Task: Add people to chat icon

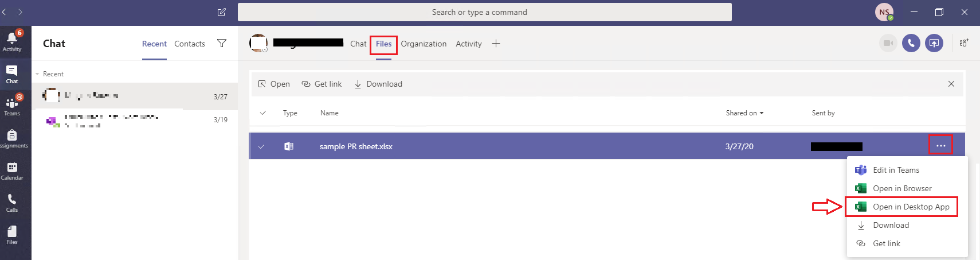Action: 964,43
